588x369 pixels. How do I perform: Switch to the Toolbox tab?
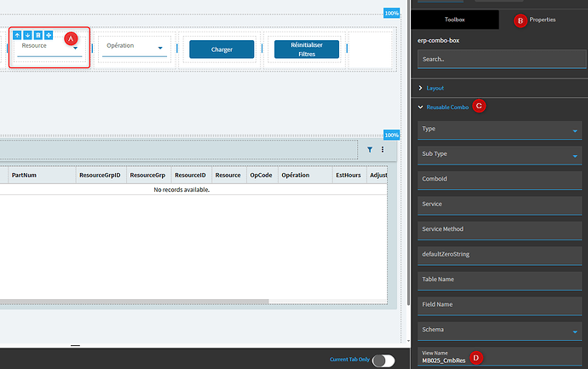tap(455, 20)
